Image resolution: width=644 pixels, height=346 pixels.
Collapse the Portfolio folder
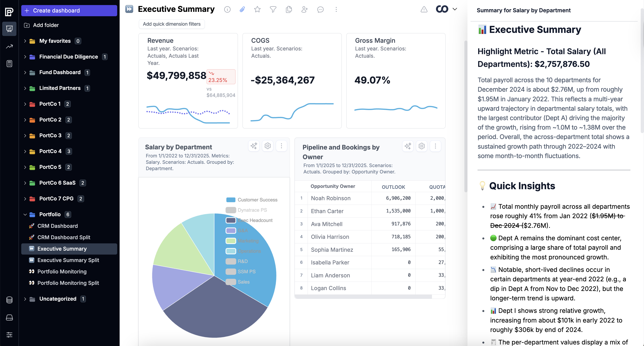click(25, 214)
